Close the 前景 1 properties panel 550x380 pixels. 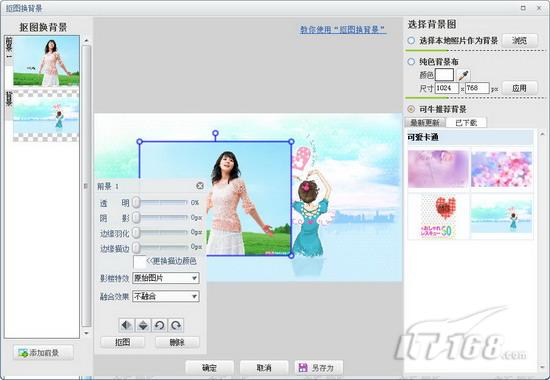[x=200, y=186]
